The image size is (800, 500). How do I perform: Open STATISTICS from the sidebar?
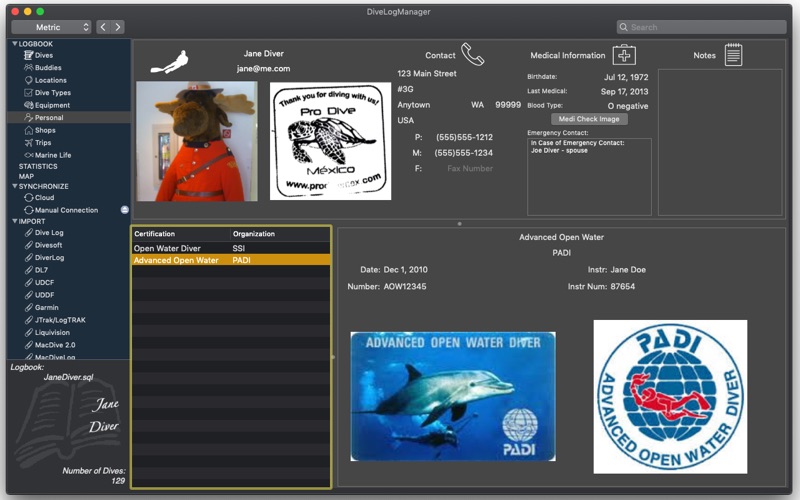click(x=38, y=166)
